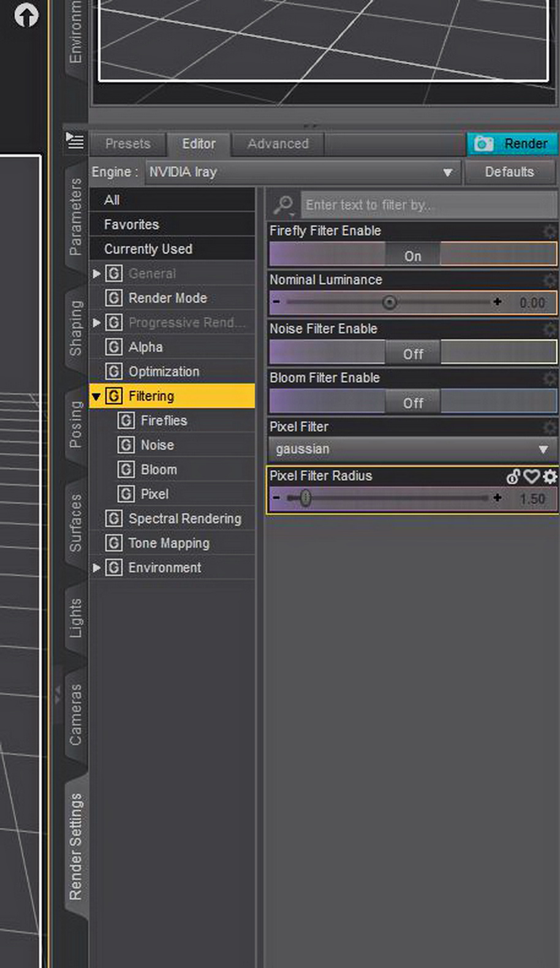Click the Render button
Image resolution: width=560 pixels, height=968 pixels.
point(512,144)
